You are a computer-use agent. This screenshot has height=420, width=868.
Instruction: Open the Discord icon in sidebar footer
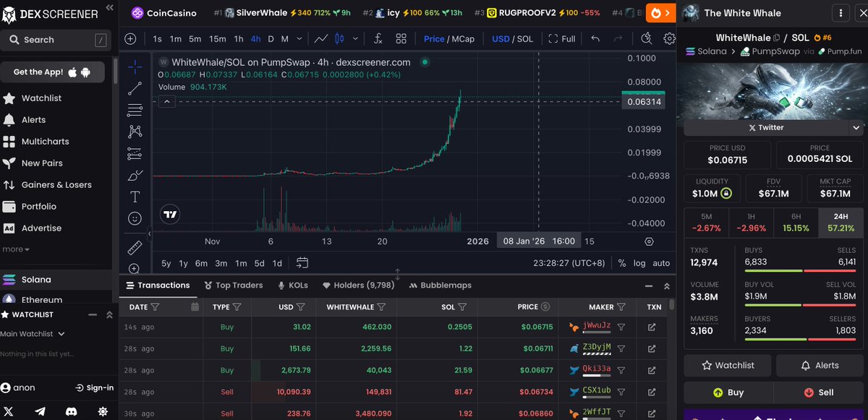tap(71, 411)
